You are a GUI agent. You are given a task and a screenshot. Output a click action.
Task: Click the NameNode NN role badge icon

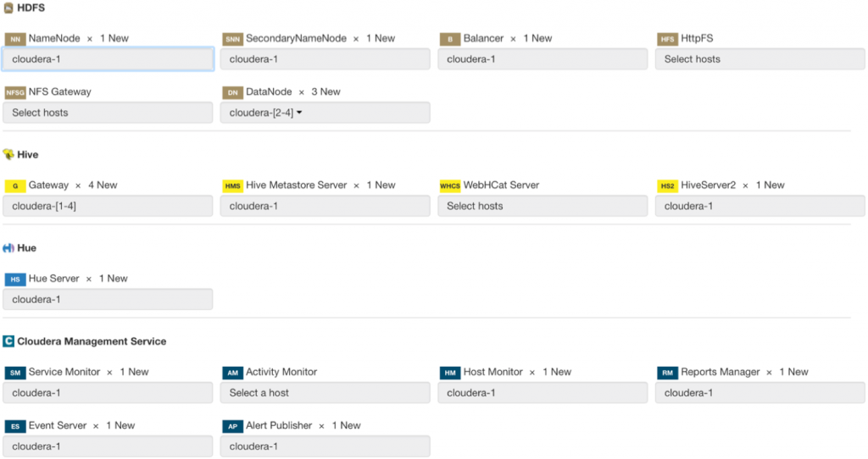tap(15, 39)
